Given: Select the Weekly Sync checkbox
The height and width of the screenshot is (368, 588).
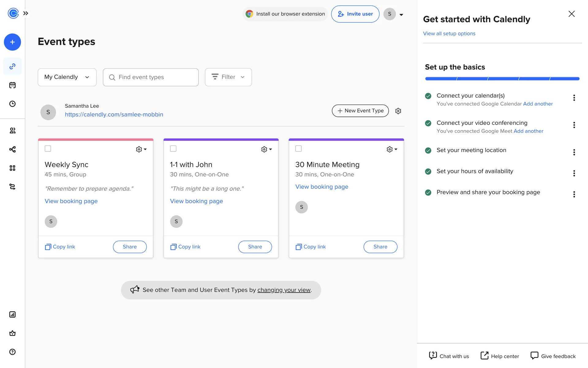Looking at the screenshot, I should (x=48, y=149).
